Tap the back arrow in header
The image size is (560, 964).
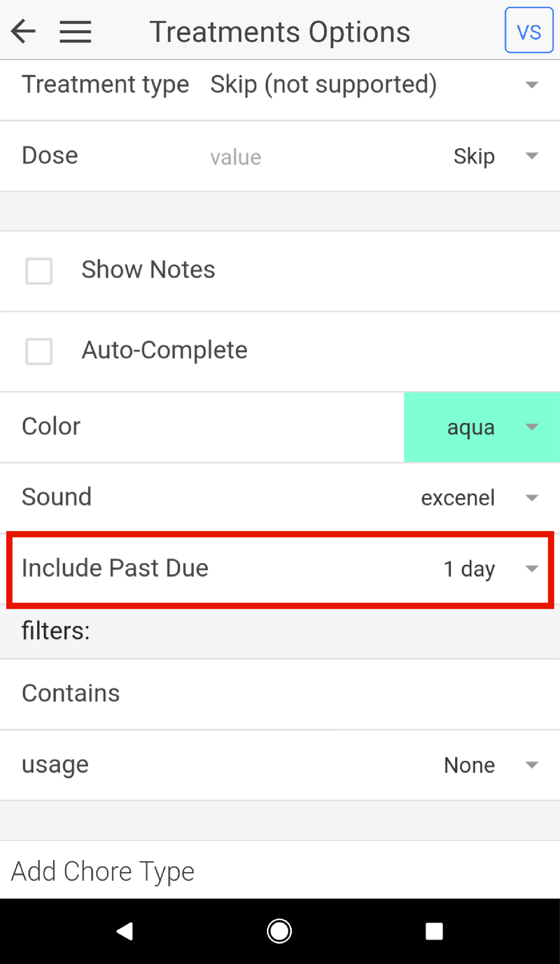[x=23, y=31]
